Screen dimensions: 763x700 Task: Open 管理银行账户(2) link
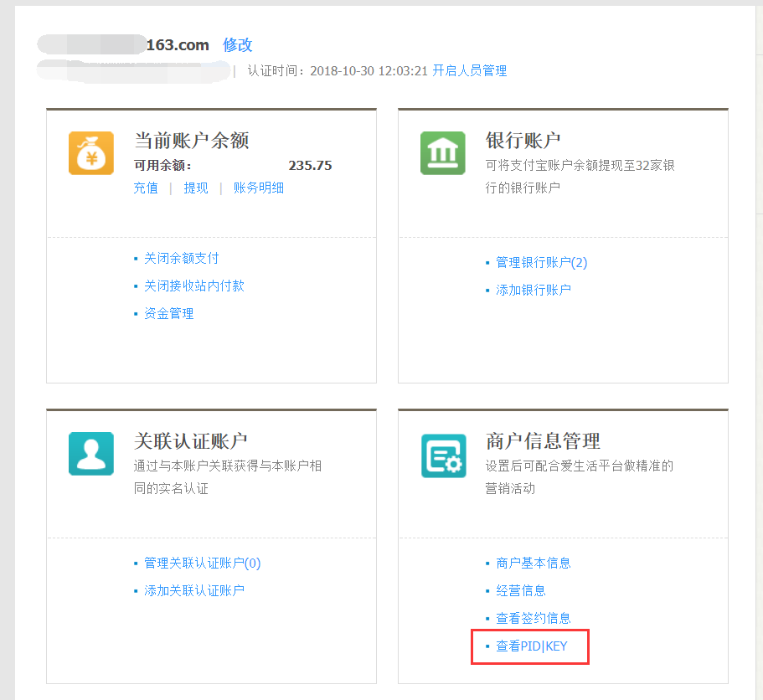[x=539, y=262]
